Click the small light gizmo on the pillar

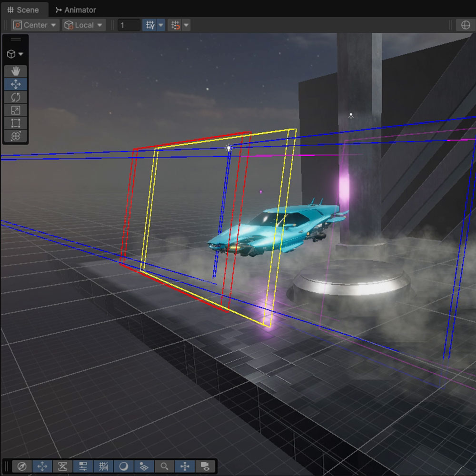[351, 116]
